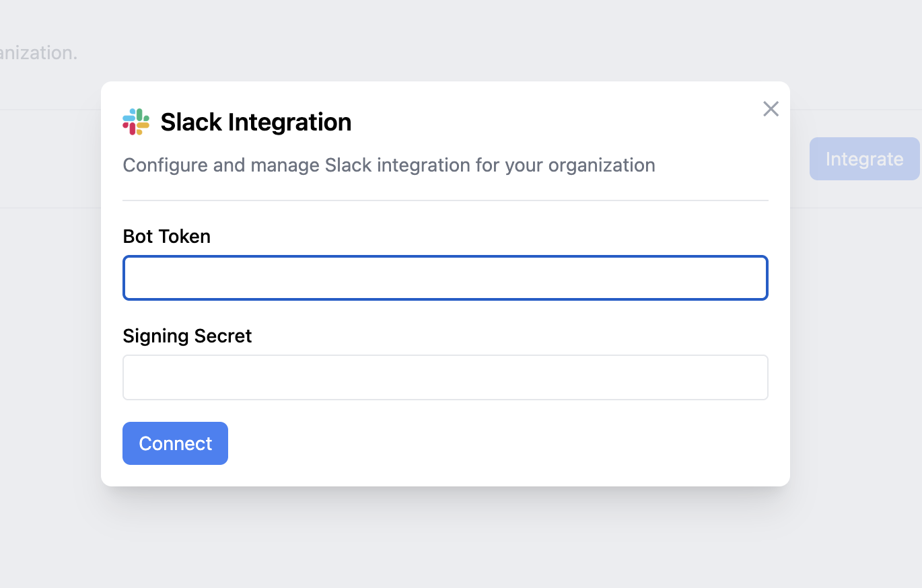Click the Integrate button behind the dialog
Viewport: 922px width, 588px height.
point(864,159)
